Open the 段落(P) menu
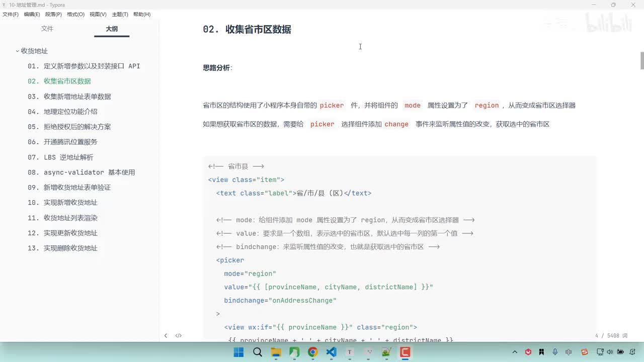 coord(53,15)
